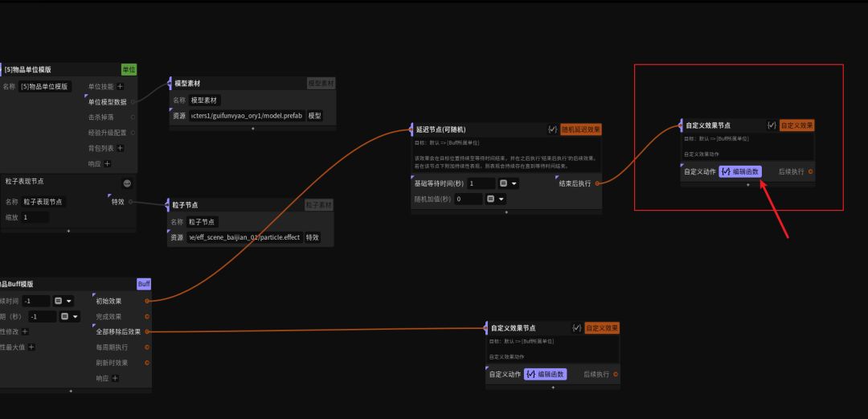Click {✓} icon on upper 自定义效果节点 header
Image resolution: width=868 pixels, height=419 pixels.
[x=772, y=125]
